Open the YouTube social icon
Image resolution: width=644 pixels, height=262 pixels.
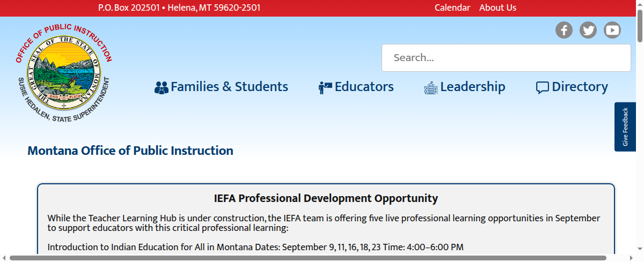point(612,30)
